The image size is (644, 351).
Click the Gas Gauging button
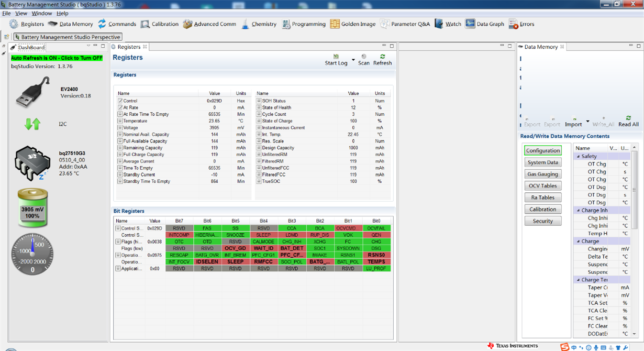[x=543, y=174]
